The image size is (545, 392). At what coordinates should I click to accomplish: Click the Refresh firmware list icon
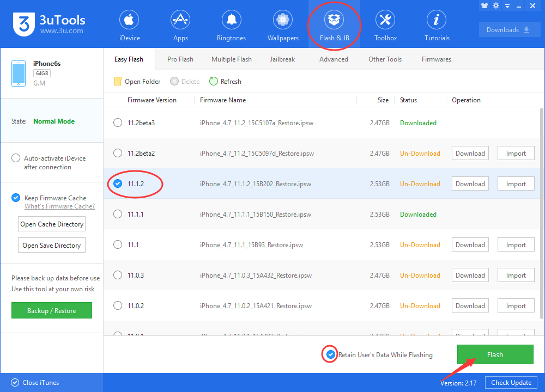(x=214, y=81)
